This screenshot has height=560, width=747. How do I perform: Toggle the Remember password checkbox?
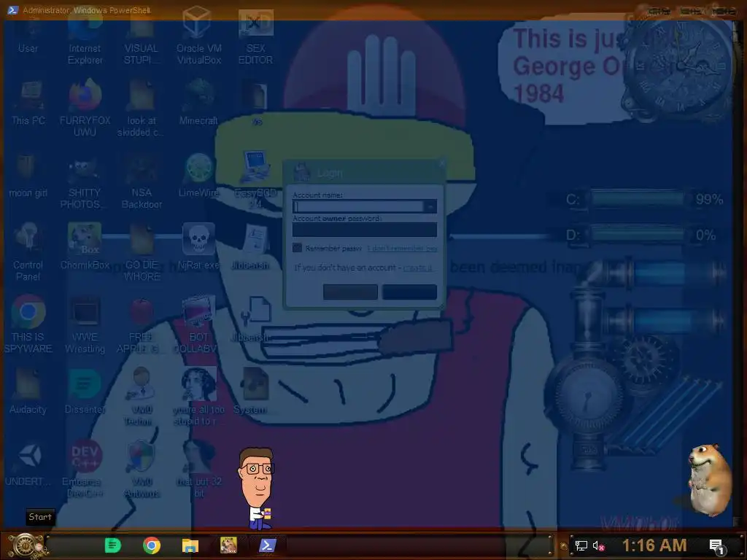coord(298,248)
